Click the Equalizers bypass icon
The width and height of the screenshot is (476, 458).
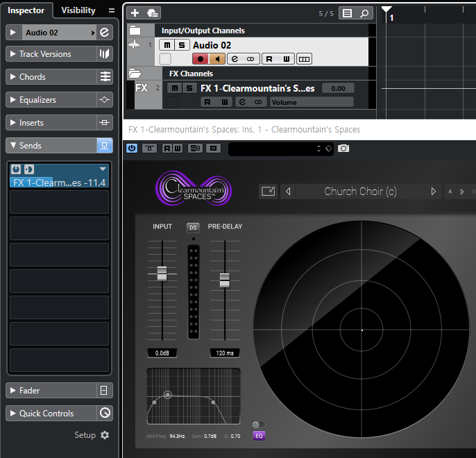[104, 99]
